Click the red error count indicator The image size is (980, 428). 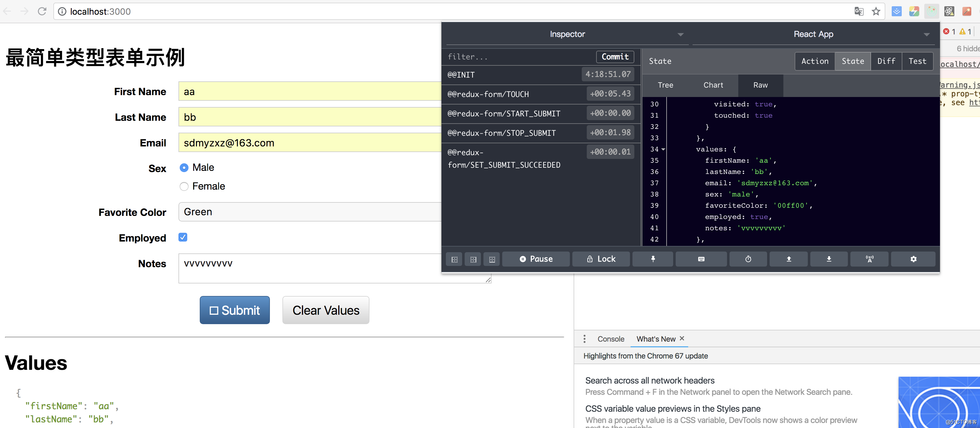coord(949,32)
